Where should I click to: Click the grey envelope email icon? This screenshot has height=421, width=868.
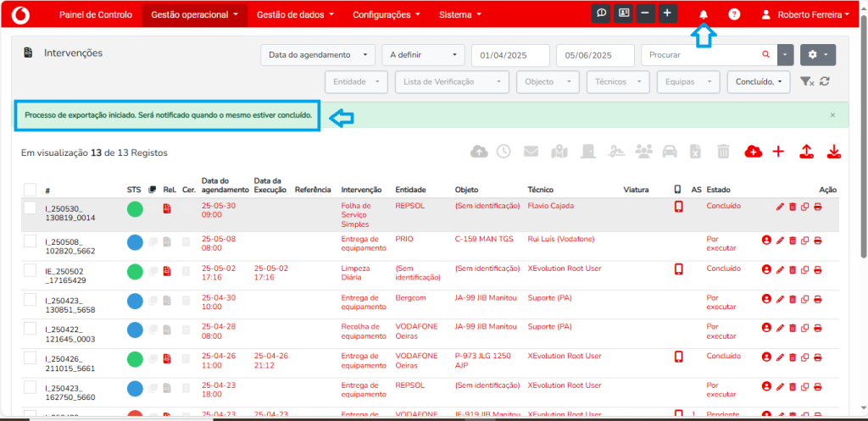531,152
